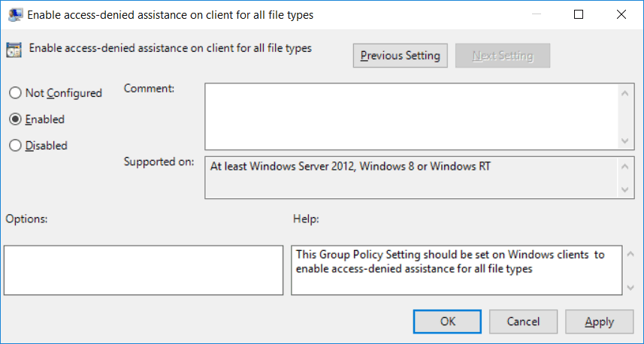Click the Group Policy icon in title bar
644x344 pixels.
click(15, 15)
